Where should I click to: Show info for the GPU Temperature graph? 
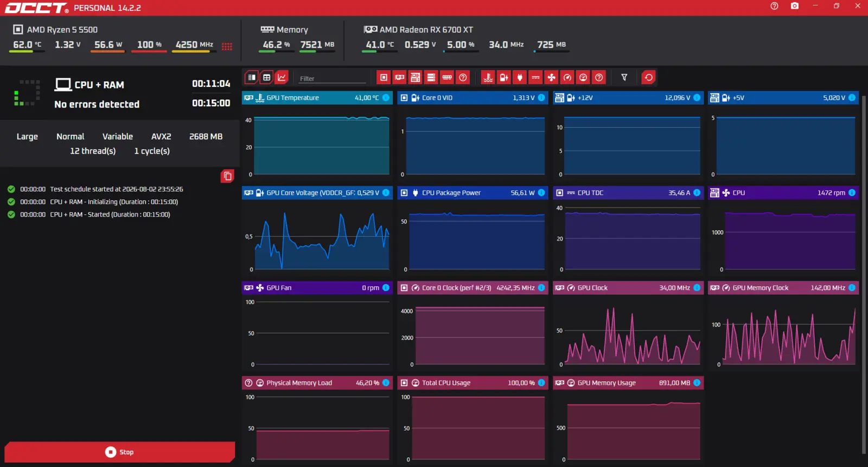pyautogui.click(x=386, y=98)
